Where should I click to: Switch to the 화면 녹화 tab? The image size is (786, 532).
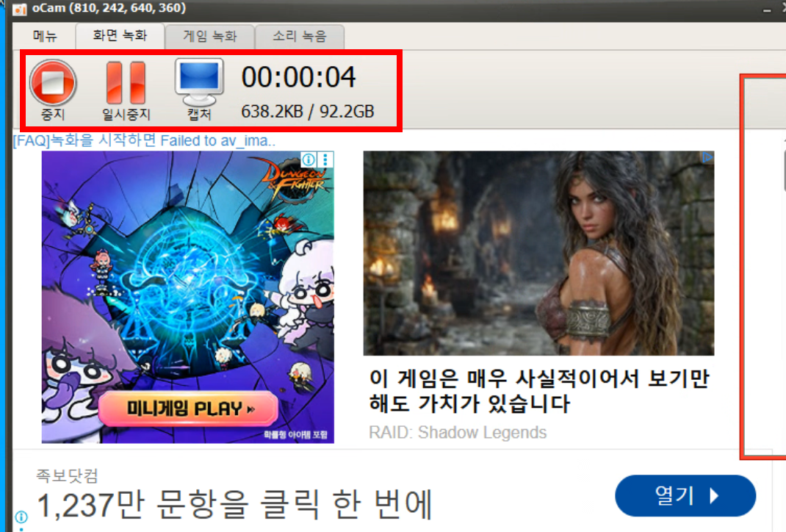tap(120, 35)
